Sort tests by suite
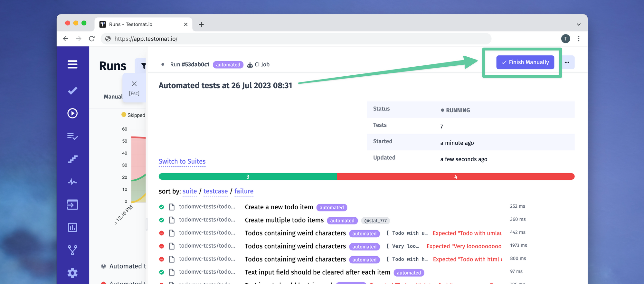 coord(190,191)
